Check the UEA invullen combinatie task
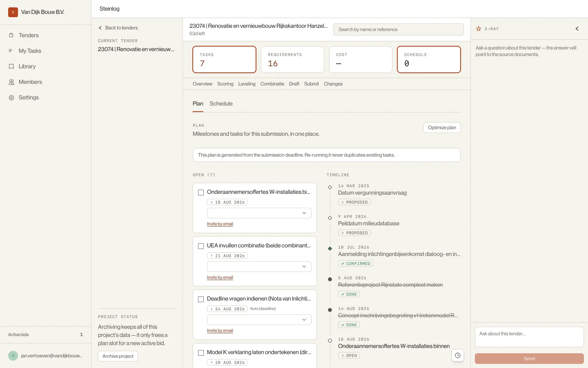Image resolution: width=588 pixels, height=368 pixels. tap(201, 246)
